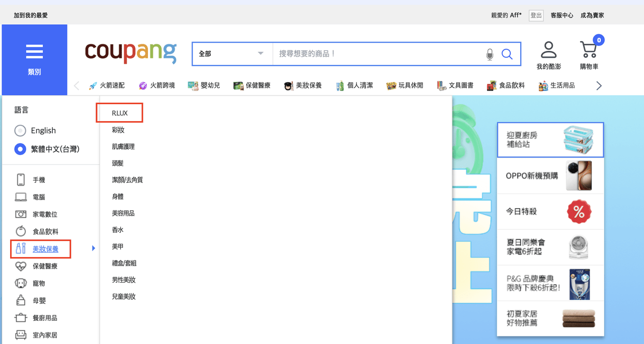Screen dimensions: 644x344
Task: Select 香水 in the submenu
Action: [x=118, y=230]
